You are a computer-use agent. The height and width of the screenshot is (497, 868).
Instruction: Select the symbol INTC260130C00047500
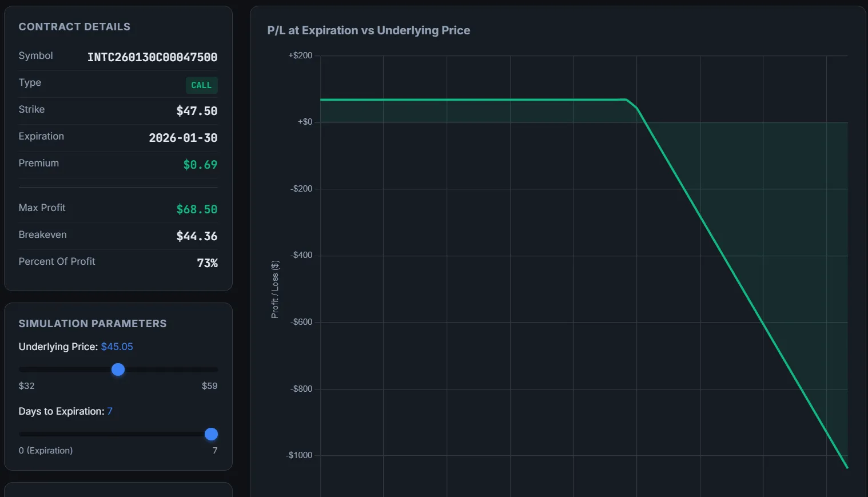point(152,57)
